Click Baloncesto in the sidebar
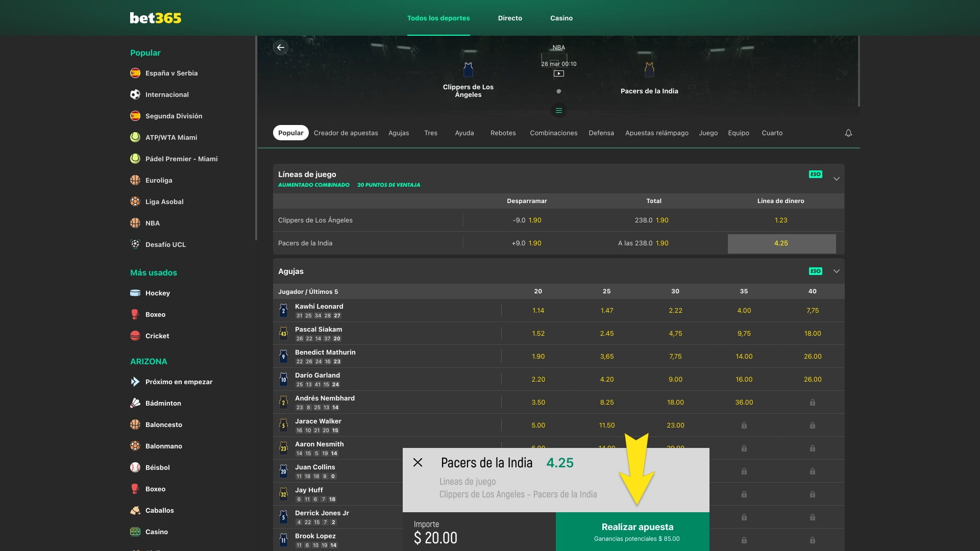The width and height of the screenshot is (980, 551). (x=163, y=424)
